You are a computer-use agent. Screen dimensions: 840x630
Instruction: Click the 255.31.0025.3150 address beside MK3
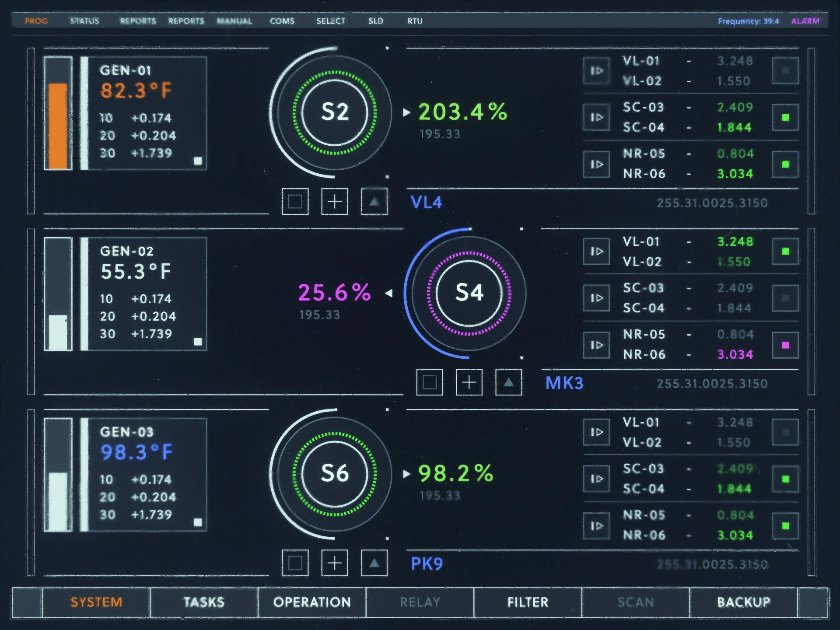tap(712, 384)
